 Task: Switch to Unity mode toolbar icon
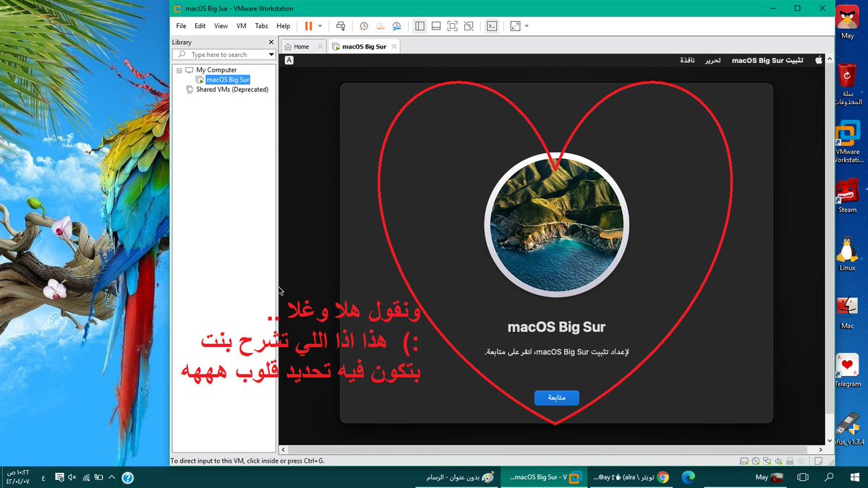click(469, 26)
